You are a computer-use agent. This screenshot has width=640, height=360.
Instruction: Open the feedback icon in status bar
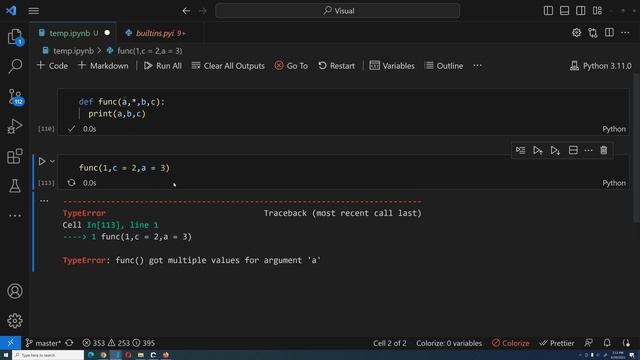(x=588, y=343)
